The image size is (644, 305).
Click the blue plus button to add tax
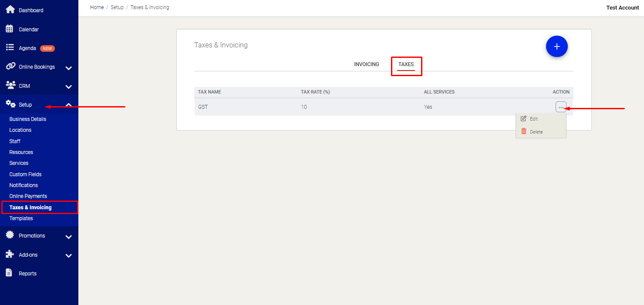[556, 46]
